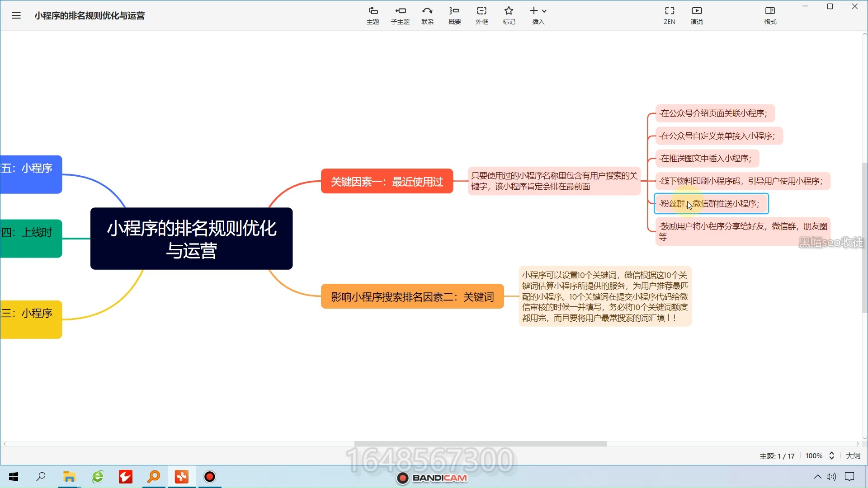Viewport: 868px width, 488px height.
Task: Insert a summary with 概要 tool
Action: pyautogui.click(x=454, y=15)
